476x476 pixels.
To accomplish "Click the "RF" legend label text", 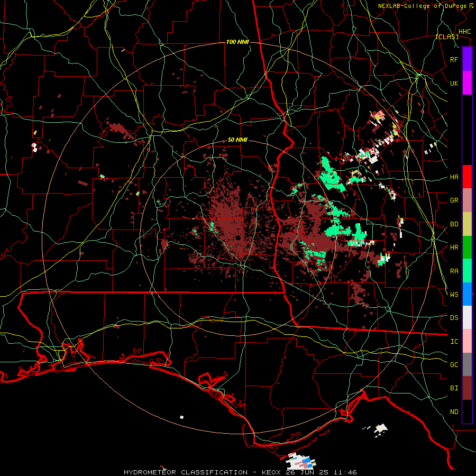I will click(x=454, y=59).
